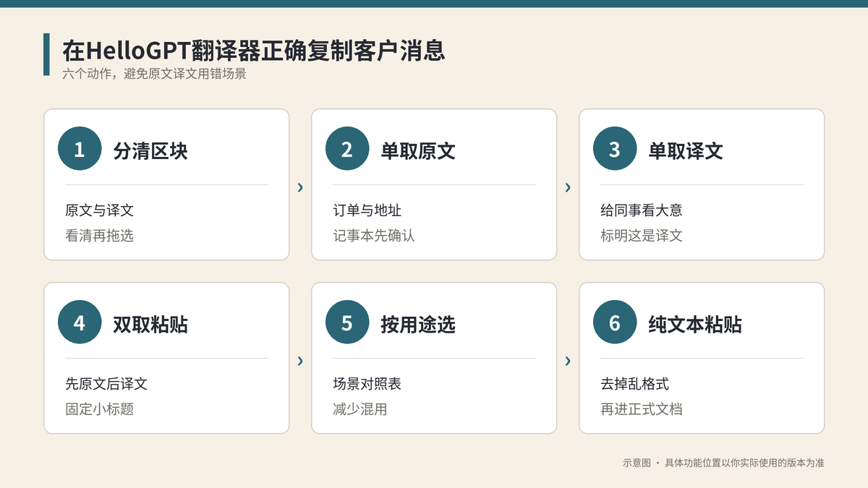Click the subtitle 六个动作，避免原文译文用错场景
The image size is (868, 488).
[x=154, y=74]
